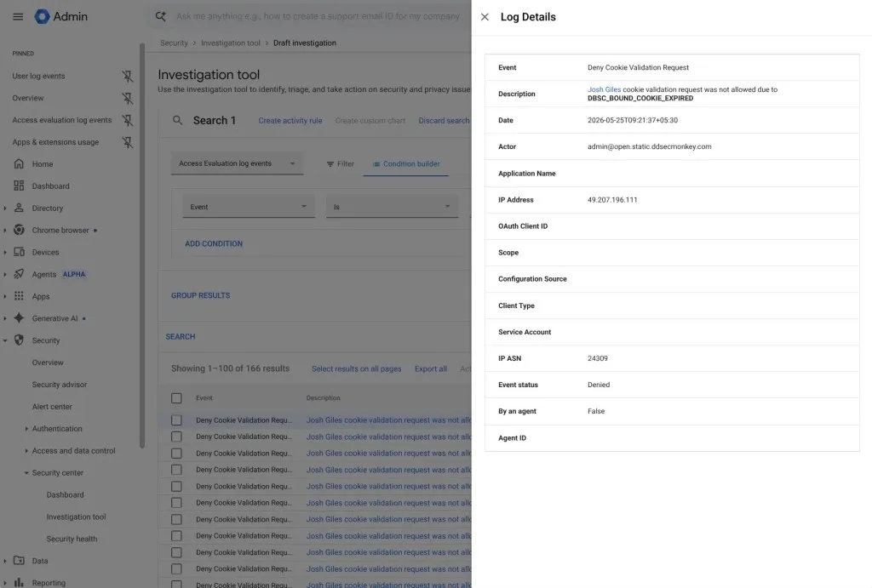Check the sixth Deny Cookie Validation row
This screenshot has height=588, width=872.
(176, 502)
